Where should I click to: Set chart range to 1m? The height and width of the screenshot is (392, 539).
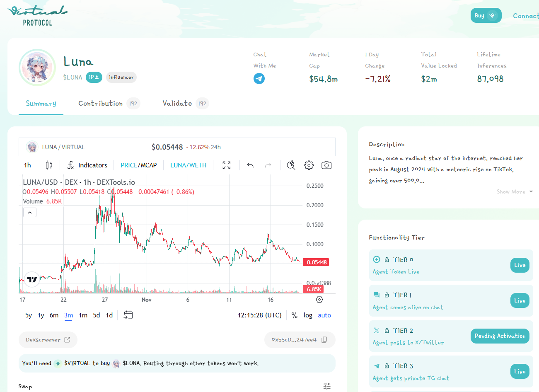tap(83, 315)
